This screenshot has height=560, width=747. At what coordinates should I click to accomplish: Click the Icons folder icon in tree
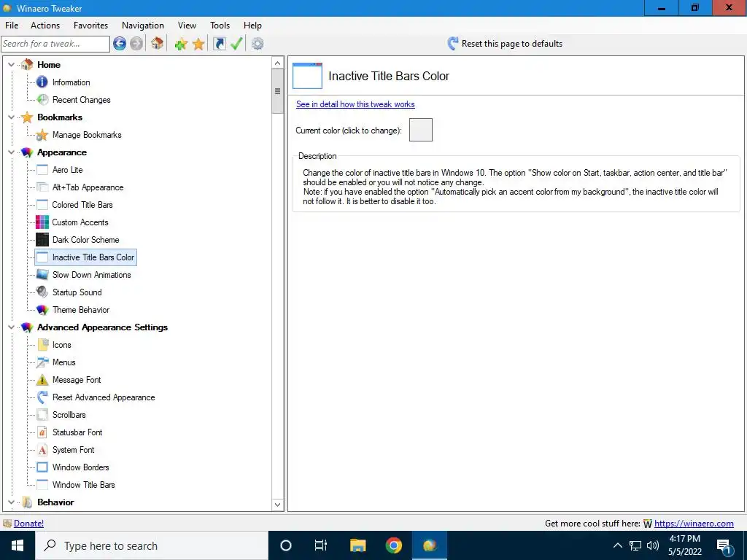tap(42, 344)
